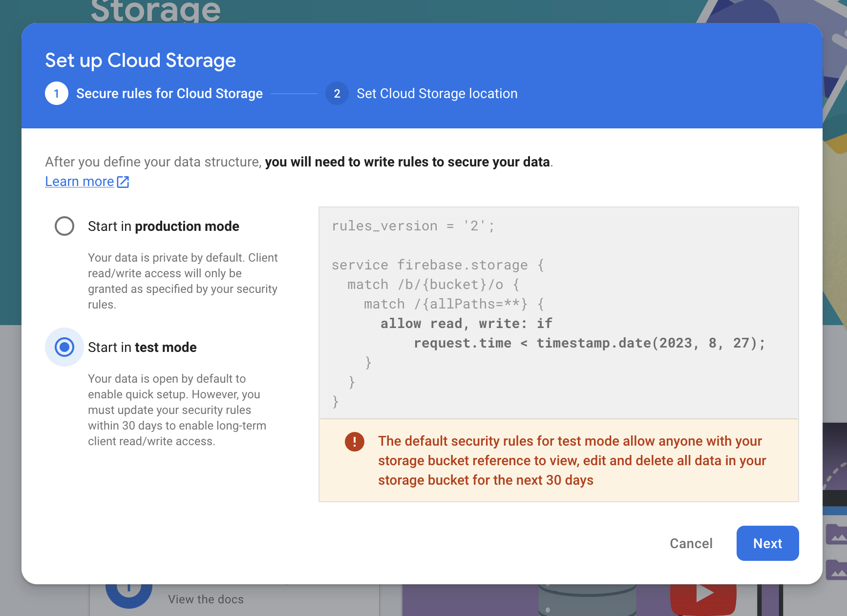Cancel the Cloud Storage setup dialog
The image size is (847, 616).
click(x=691, y=543)
